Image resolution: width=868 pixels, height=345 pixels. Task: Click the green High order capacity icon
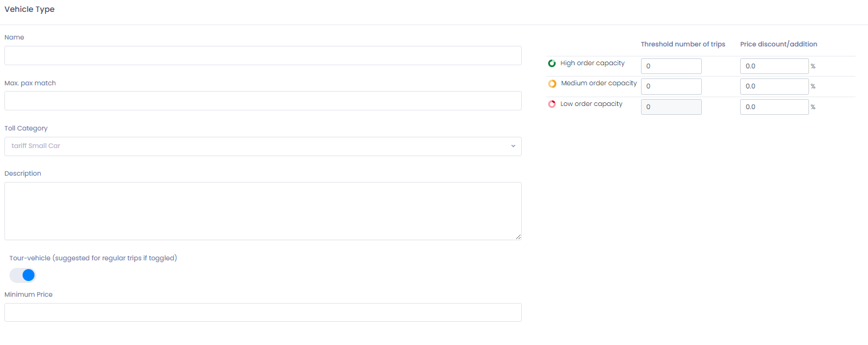552,63
